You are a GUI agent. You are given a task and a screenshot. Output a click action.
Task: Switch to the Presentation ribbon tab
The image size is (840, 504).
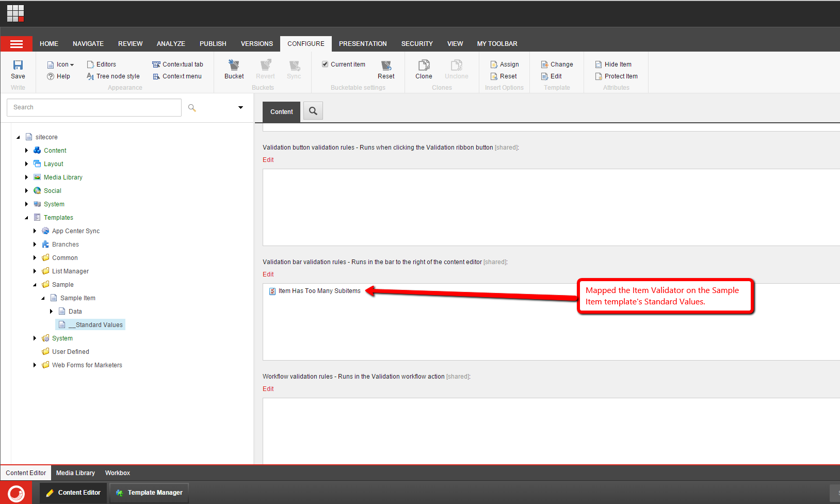coord(363,44)
